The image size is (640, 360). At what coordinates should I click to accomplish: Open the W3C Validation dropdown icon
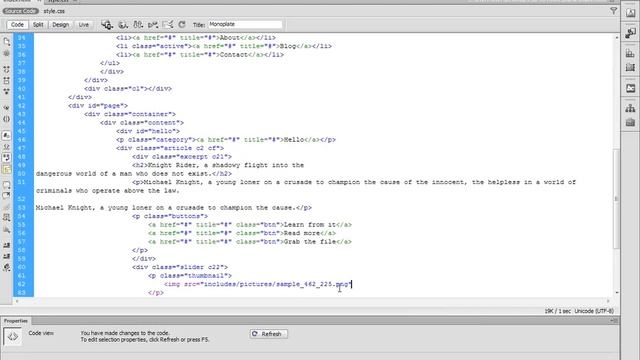[x=153, y=25]
